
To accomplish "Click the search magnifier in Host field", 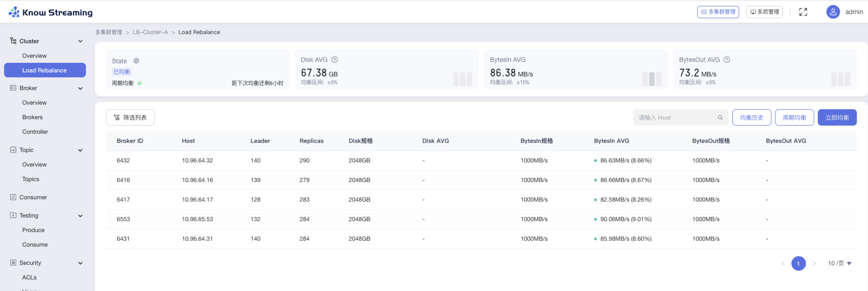I will point(720,118).
